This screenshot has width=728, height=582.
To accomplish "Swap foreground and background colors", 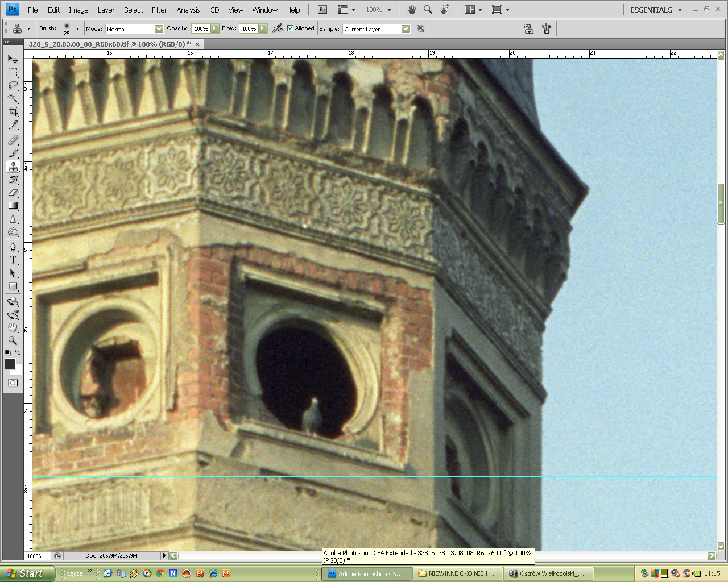I will pyautogui.click(x=18, y=352).
